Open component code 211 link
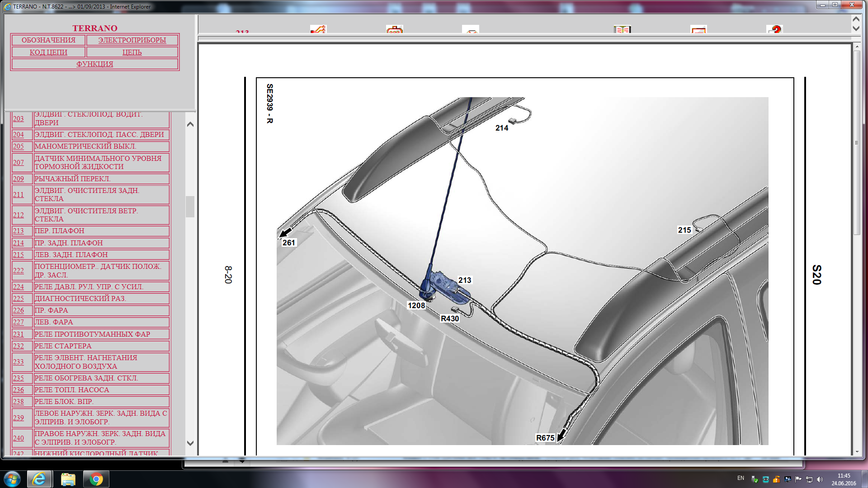 pyautogui.click(x=19, y=195)
